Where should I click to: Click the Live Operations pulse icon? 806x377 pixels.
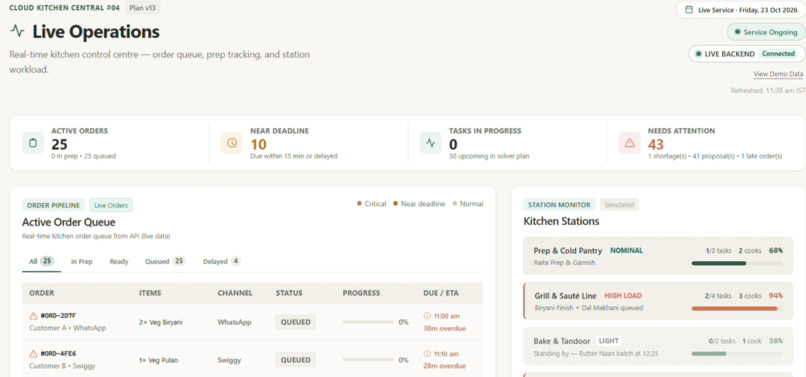[x=17, y=31]
